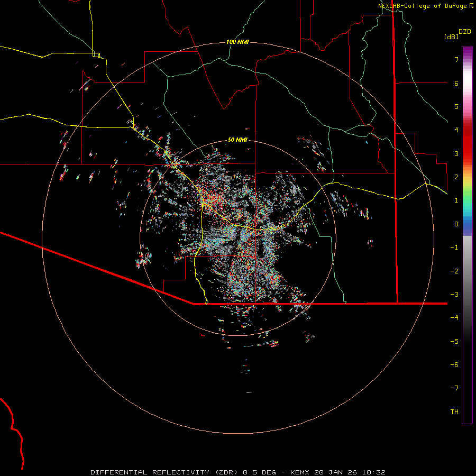Click the 2 value on the scale
Viewport: 476px width, 476px height.
(x=456, y=177)
